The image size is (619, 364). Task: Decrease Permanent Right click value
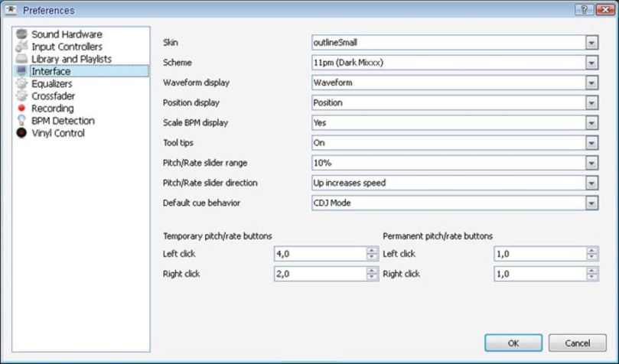[x=591, y=278]
